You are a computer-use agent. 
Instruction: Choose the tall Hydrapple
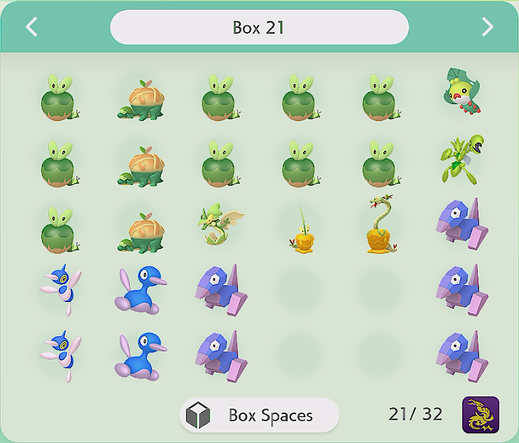[x=382, y=224]
